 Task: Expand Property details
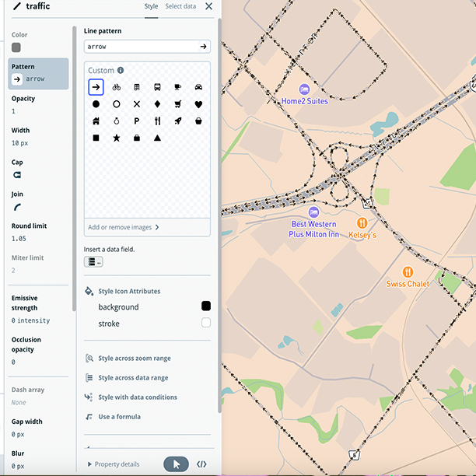click(114, 464)
